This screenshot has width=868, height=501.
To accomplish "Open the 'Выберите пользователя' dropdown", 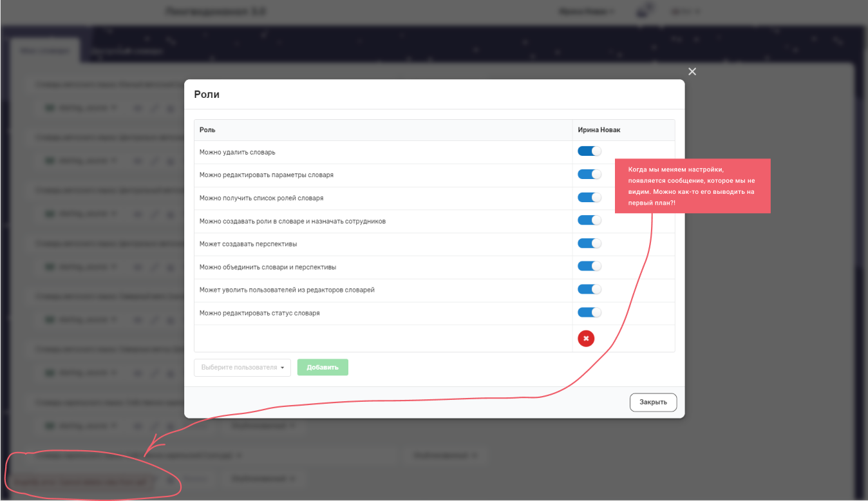I will [x=242, y=368].
